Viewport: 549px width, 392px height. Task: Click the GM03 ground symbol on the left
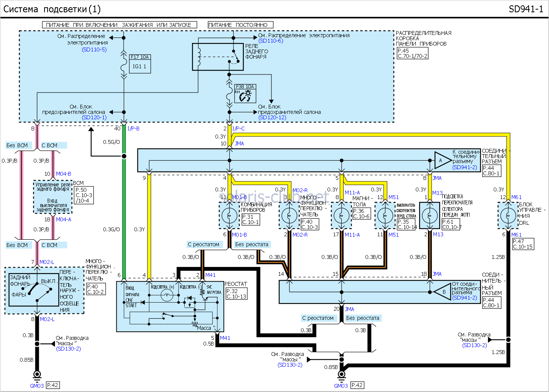click(36, 374)
